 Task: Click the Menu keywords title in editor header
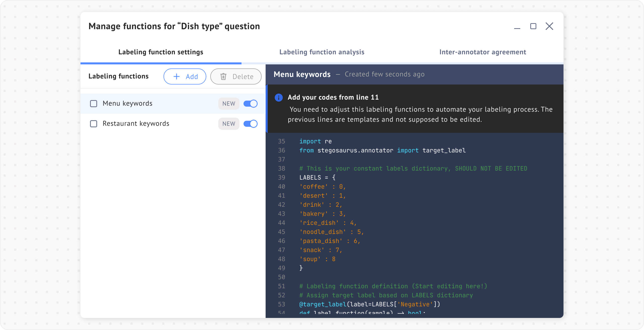(x=302, y=74)
